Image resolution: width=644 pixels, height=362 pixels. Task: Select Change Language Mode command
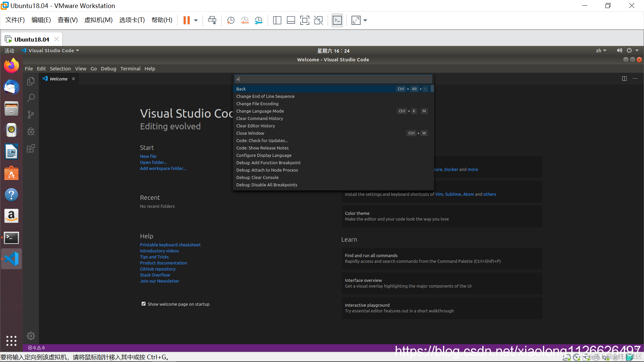(x=260, y=111)
